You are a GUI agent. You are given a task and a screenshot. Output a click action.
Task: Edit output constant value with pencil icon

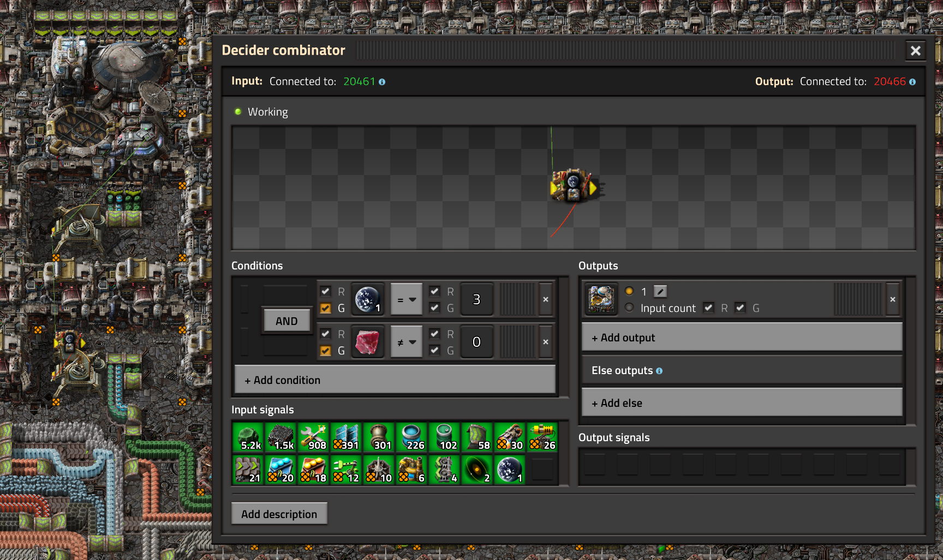tap(660, 292)
